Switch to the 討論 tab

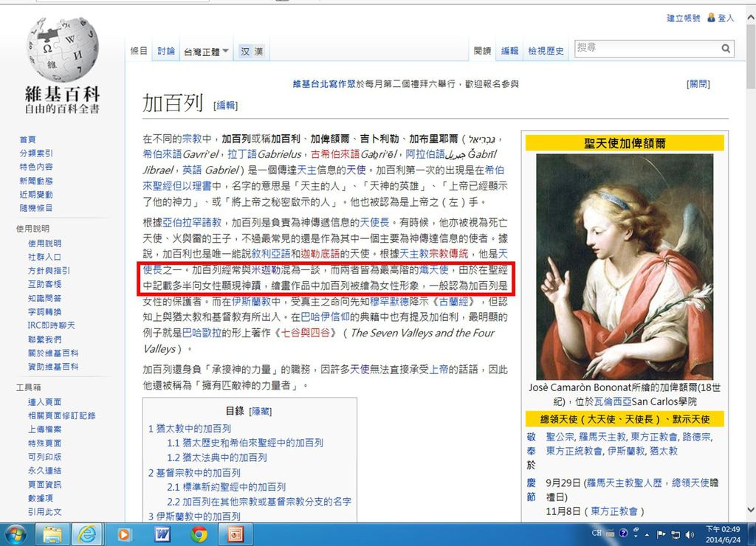tap(166, 51)
